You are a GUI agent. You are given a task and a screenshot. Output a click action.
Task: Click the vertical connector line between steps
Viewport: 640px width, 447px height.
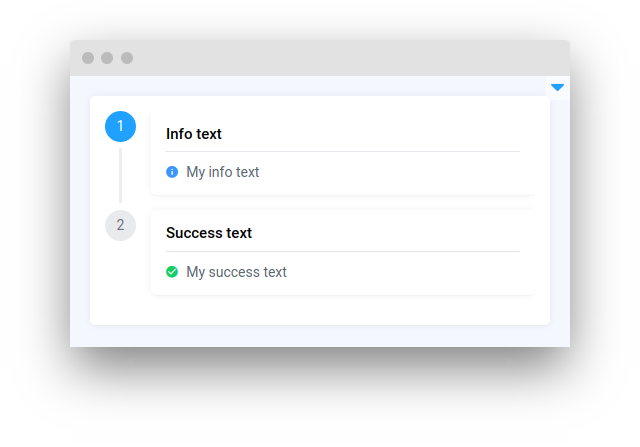pyautogui.click(x=120, y=175)
